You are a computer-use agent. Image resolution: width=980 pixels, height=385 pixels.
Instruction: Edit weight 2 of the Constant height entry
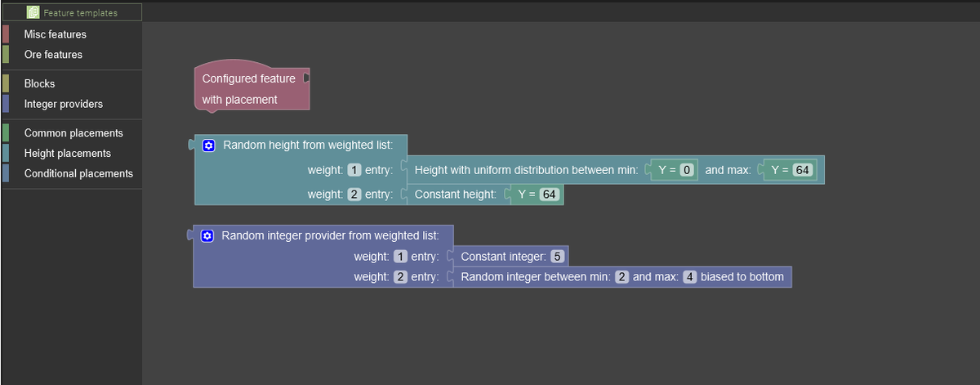354,195
